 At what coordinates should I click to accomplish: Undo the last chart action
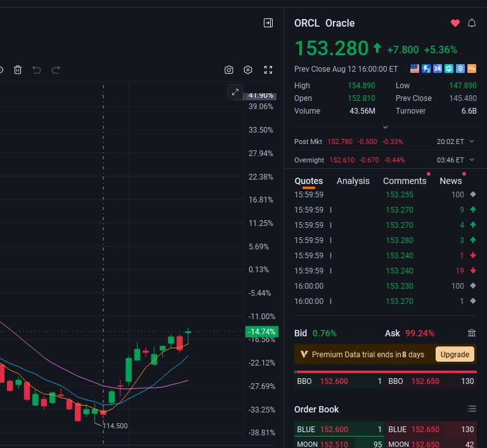coord(37,70)
